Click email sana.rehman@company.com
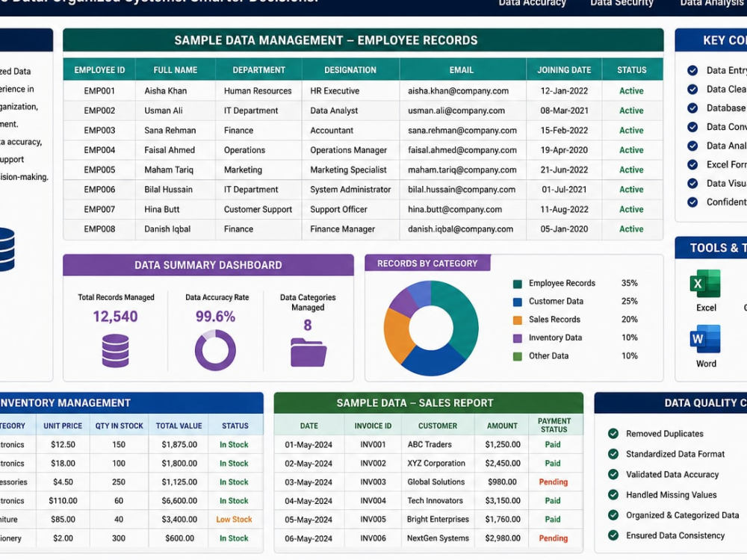 click(x=462, y=130)
